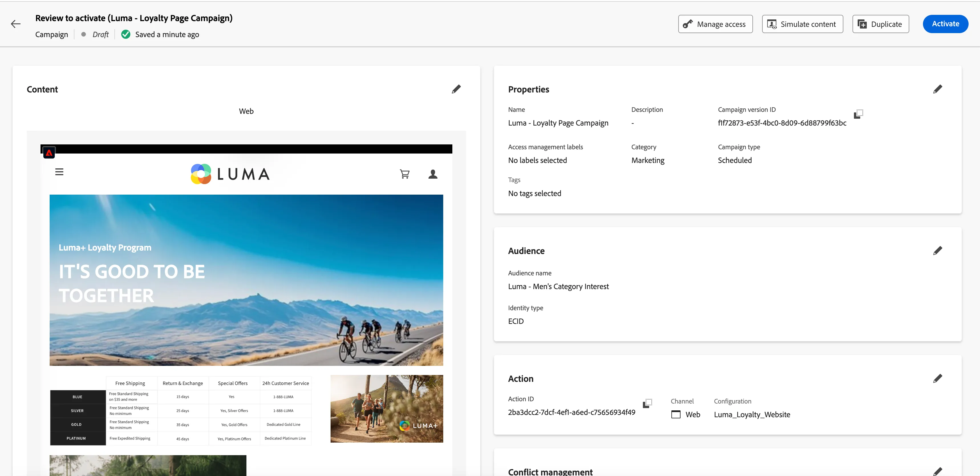This screenshot has width=980, height=476.
Task: Click configuration 'Luma_Loyalty_Website'
Action: click(752, 415)
